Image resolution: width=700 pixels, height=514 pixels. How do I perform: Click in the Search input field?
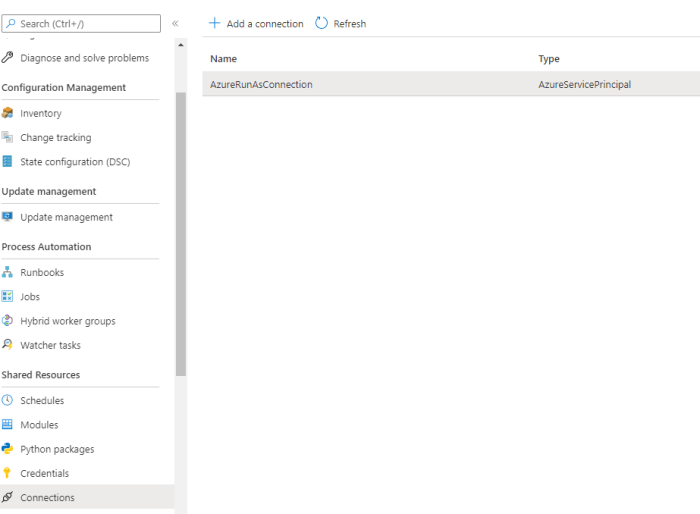[86, 23]
